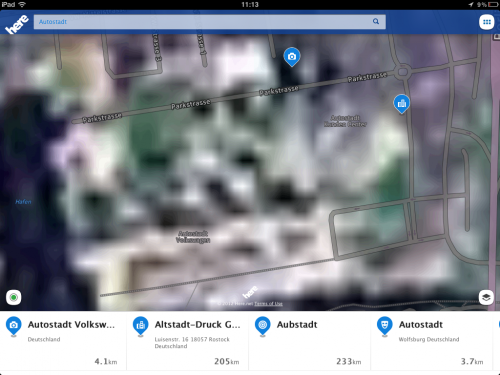Select the Autostadt Volksw... result card
500x375 pixels.
[63, 341]
